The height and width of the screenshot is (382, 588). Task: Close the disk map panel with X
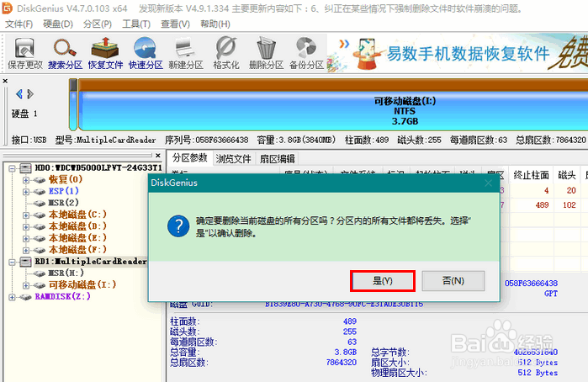(5, 81)
